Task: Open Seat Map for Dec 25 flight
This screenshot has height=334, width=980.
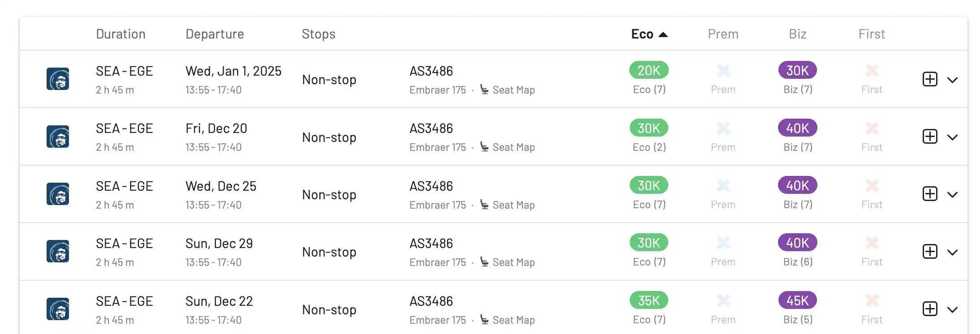Action: (x=513, y=205)
